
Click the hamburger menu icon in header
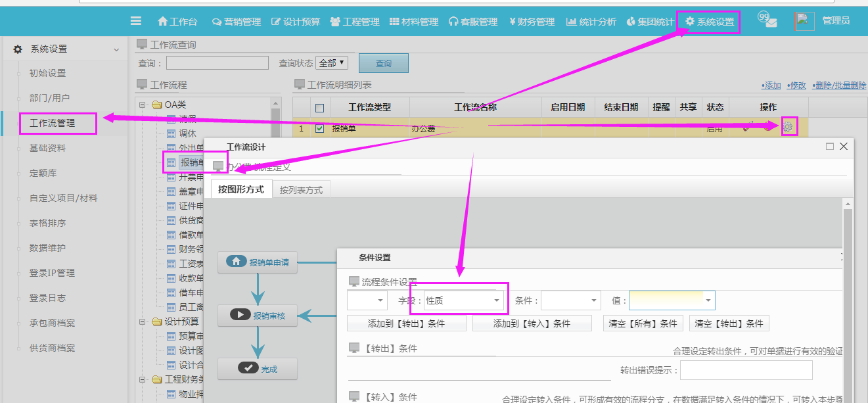(x=136, y=21)
